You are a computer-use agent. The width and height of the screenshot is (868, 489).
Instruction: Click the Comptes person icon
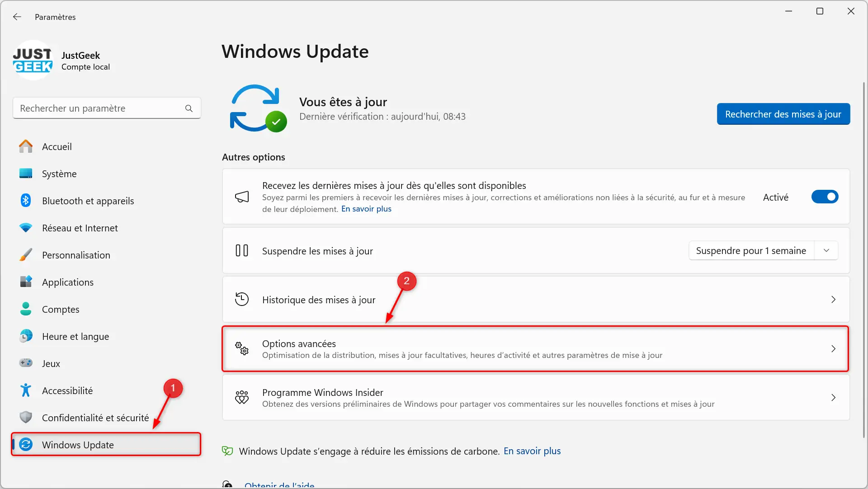(26, 309)
